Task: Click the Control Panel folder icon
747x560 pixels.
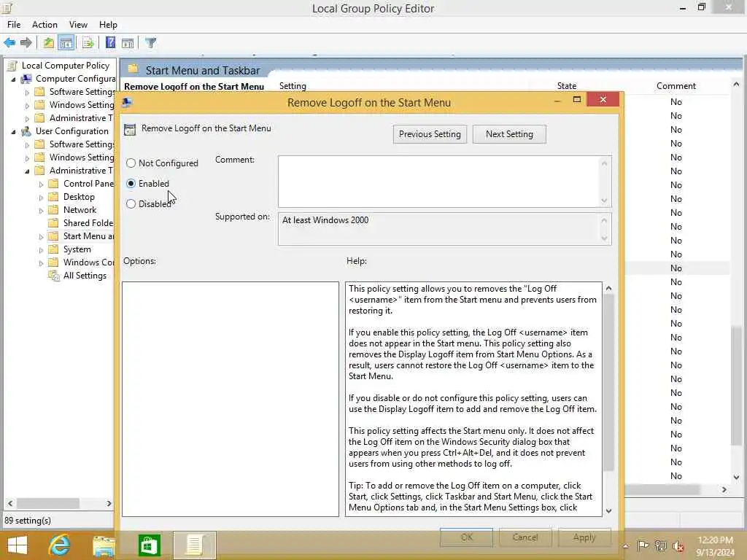Action: click(54, 183)
